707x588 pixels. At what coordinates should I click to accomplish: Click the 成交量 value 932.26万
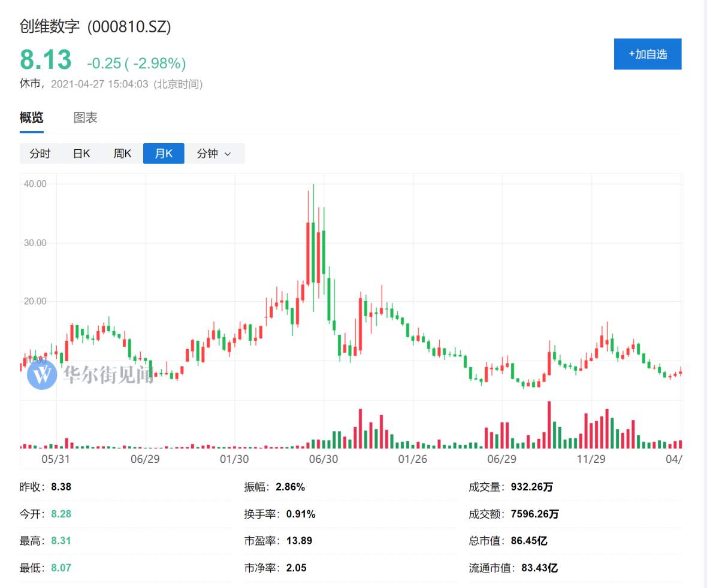[x=531, y=487]
